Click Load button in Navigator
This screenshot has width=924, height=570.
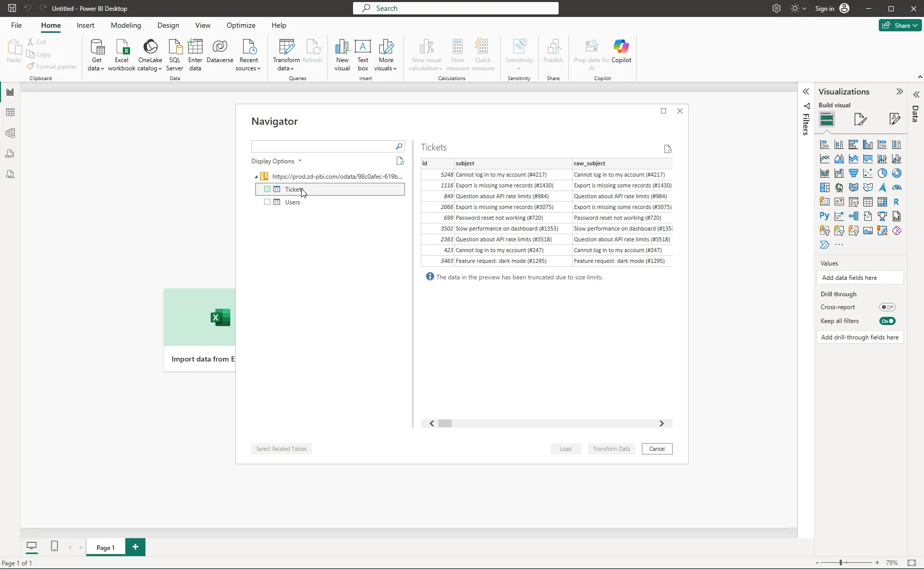pos(565,449)
